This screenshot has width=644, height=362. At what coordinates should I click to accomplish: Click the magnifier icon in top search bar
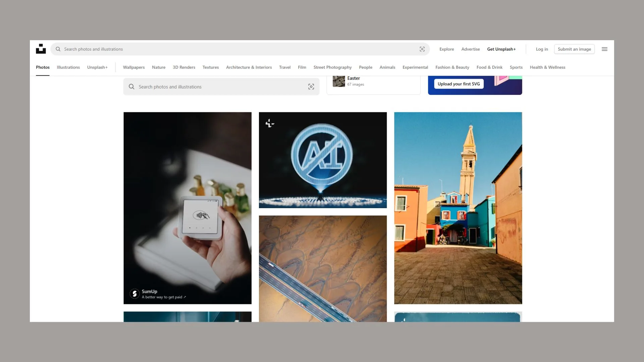click(x=58, y=49)
